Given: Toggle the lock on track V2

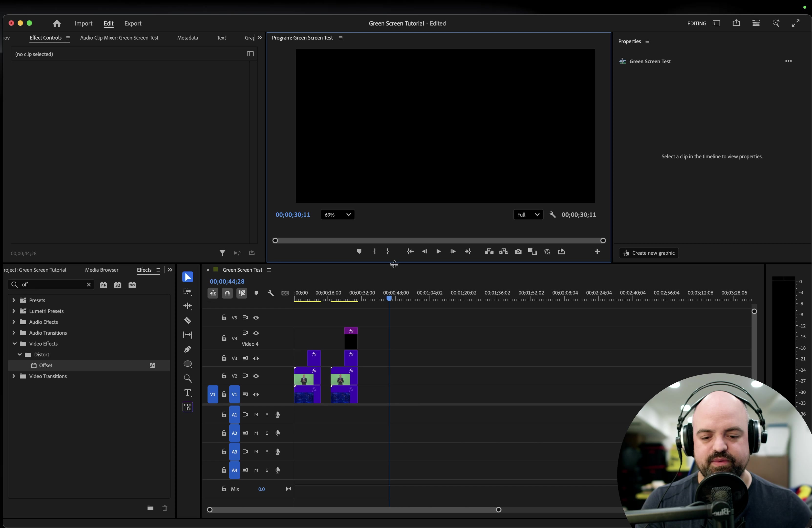Looking at the screenshot, I should pos(224,376).
